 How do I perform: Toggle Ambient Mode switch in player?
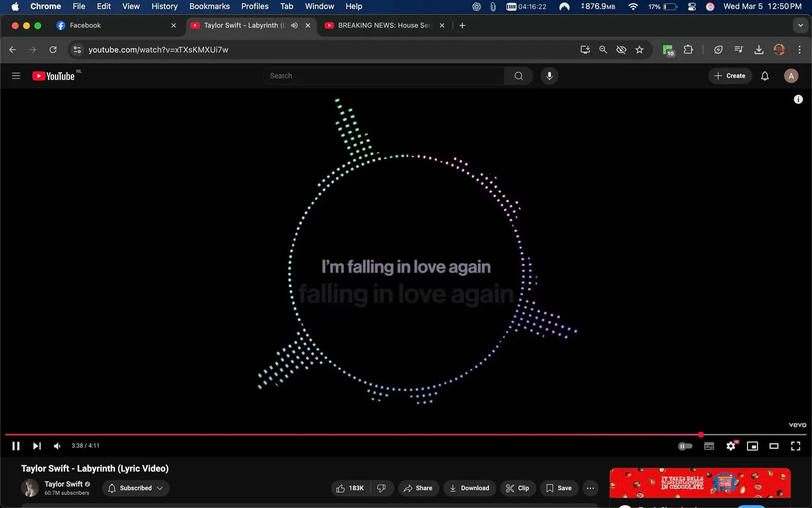pos(685,446)
